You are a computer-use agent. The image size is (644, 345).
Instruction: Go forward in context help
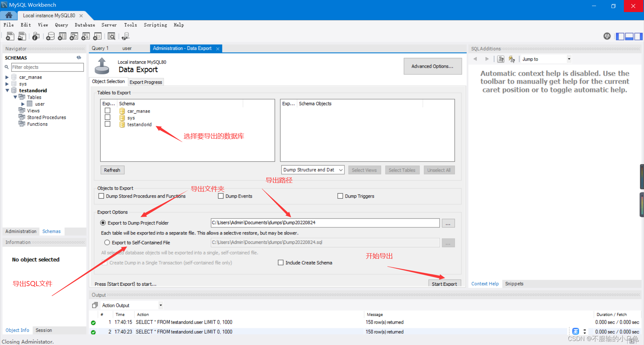pyautogui.click(x=487, y=59)
